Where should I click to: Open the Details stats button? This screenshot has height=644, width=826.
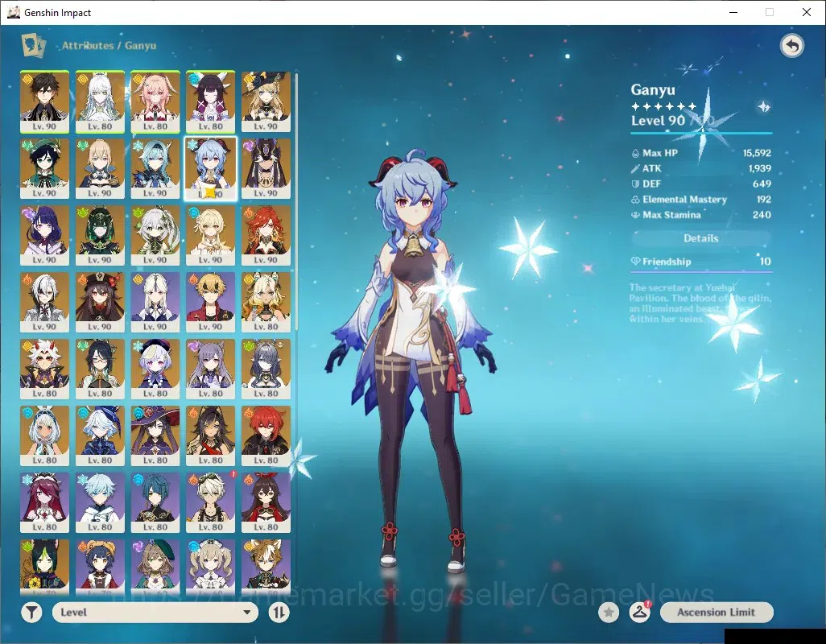(700, 238)
